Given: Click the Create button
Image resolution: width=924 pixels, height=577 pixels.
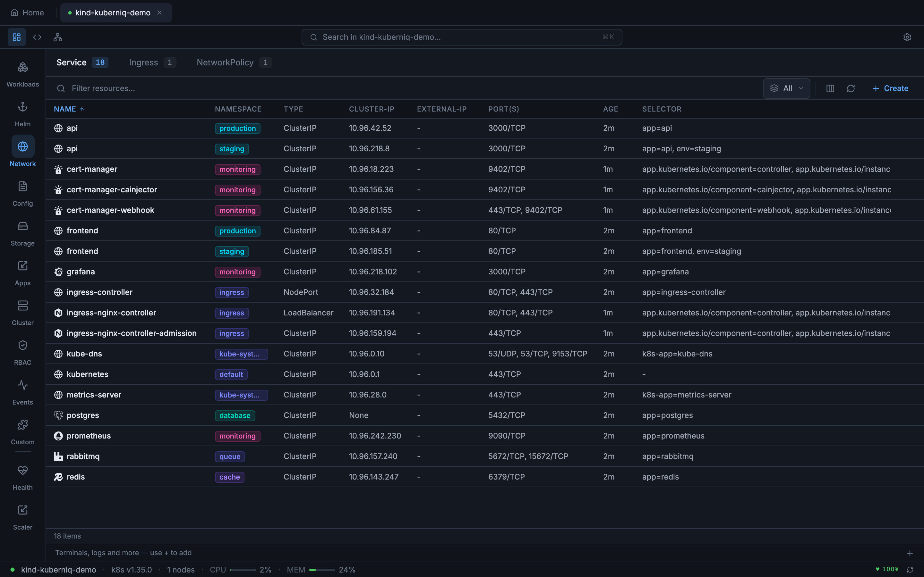Looking at the screenshot, I should click(890, 88).
